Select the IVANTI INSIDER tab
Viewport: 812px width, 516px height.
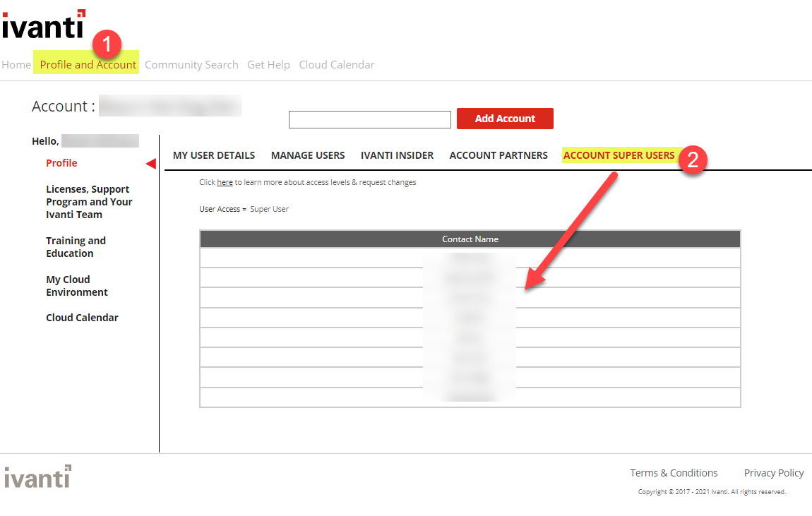click(397, 155)
